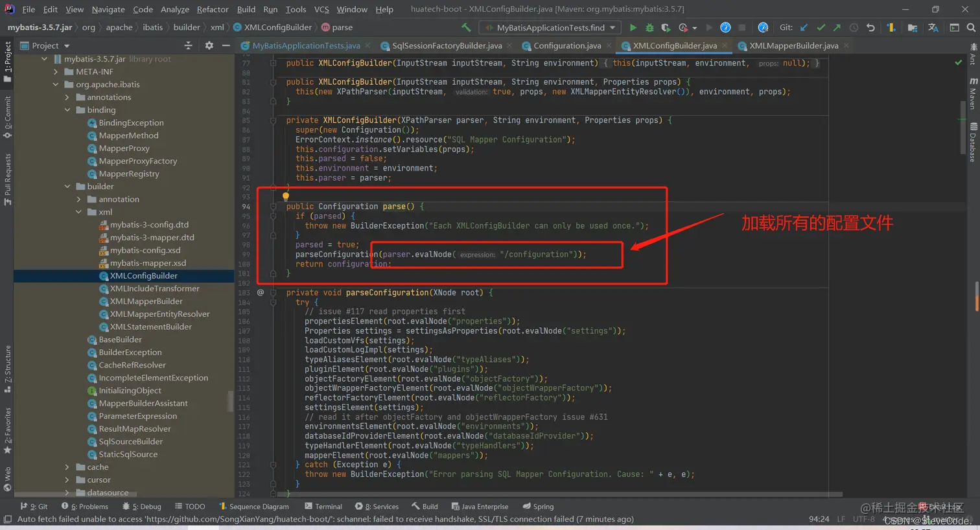Open the VCS menu
Image resolution: width=980 pixels, height=530 pixels.
[x=321, y=9]
